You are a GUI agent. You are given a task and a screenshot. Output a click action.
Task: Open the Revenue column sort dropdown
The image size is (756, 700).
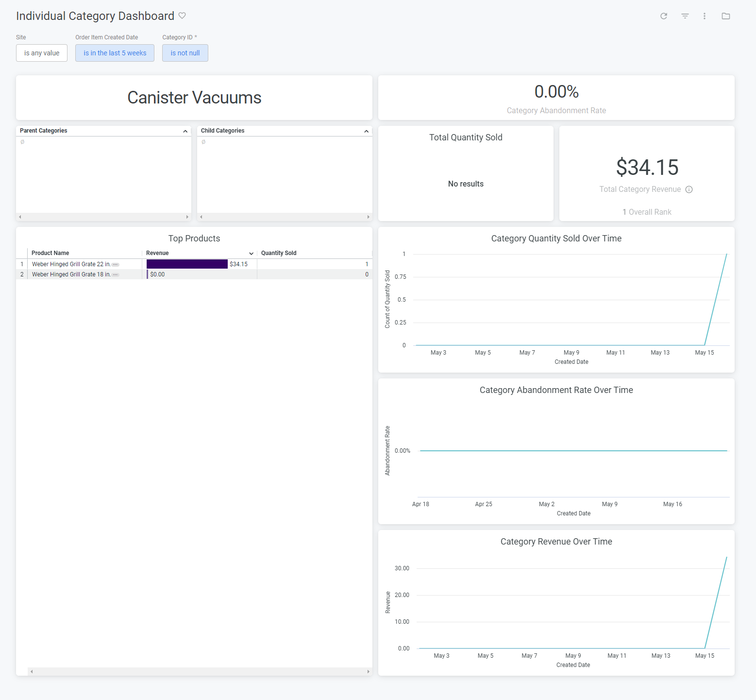[251, 253]
